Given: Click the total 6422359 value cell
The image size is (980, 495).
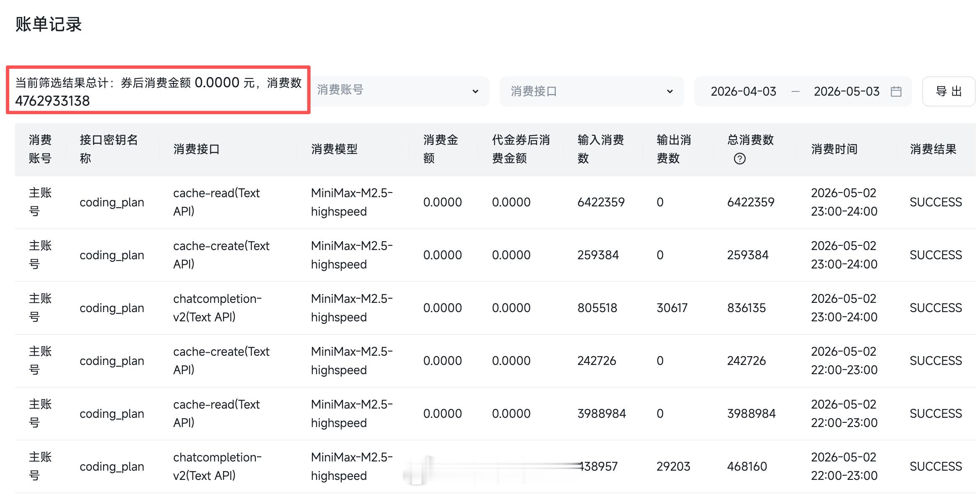Looking at the screenshot, I should point(751,202).
